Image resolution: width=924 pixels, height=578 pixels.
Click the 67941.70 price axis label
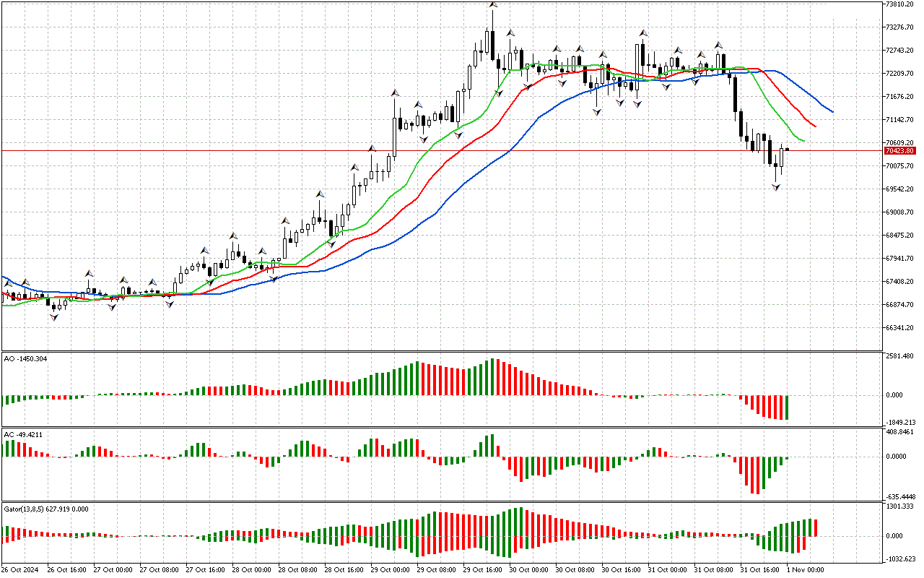[x=900, y=259]
